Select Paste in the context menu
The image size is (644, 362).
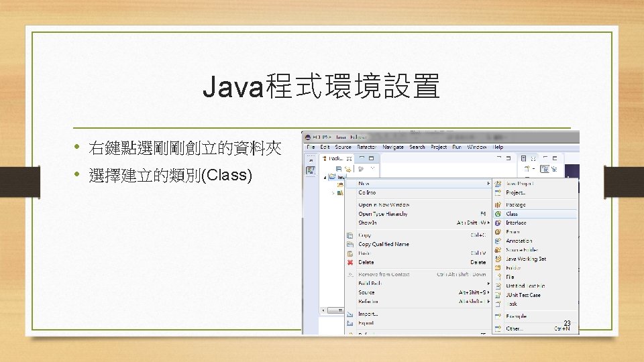click(x=418, y=253)
